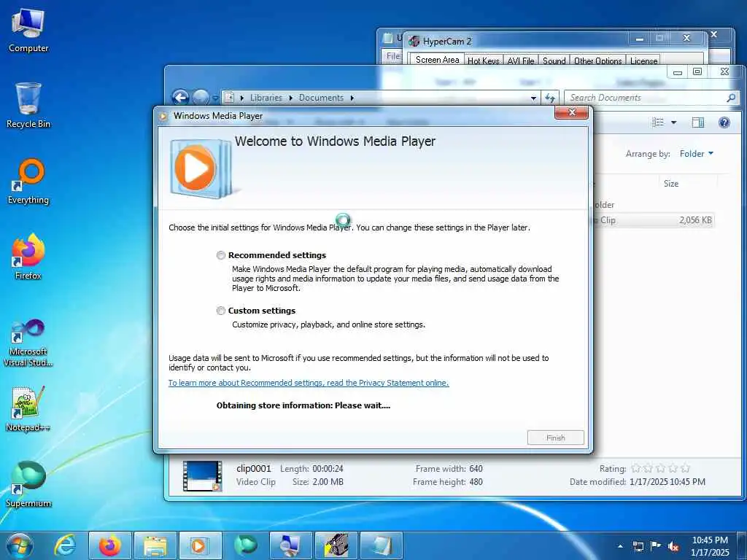Screen dimensions: 747x560
Task: Select the computer monitor taskbar button
Action: [290, 545]
